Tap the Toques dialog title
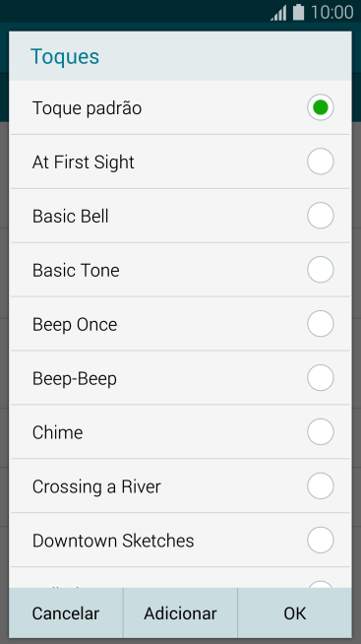This screenshot has width=361, height=644. click(x=65, y=56)
